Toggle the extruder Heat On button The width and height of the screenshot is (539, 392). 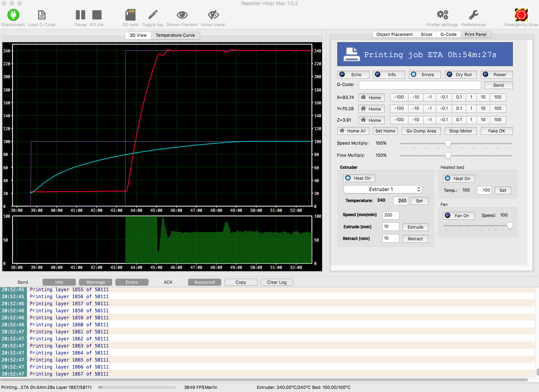(359, 178)
